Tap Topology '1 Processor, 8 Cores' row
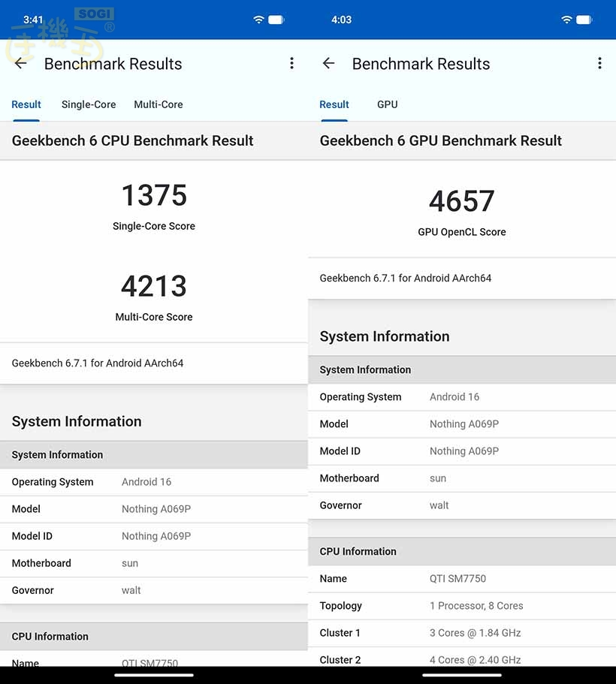 tap(462, 605)
